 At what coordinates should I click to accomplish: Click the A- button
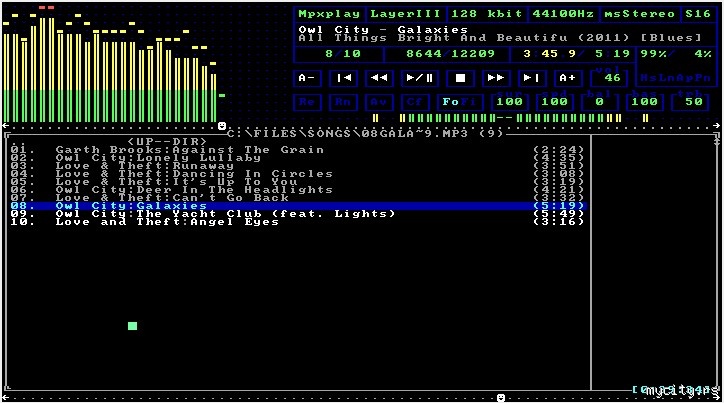tap(307, 78)
